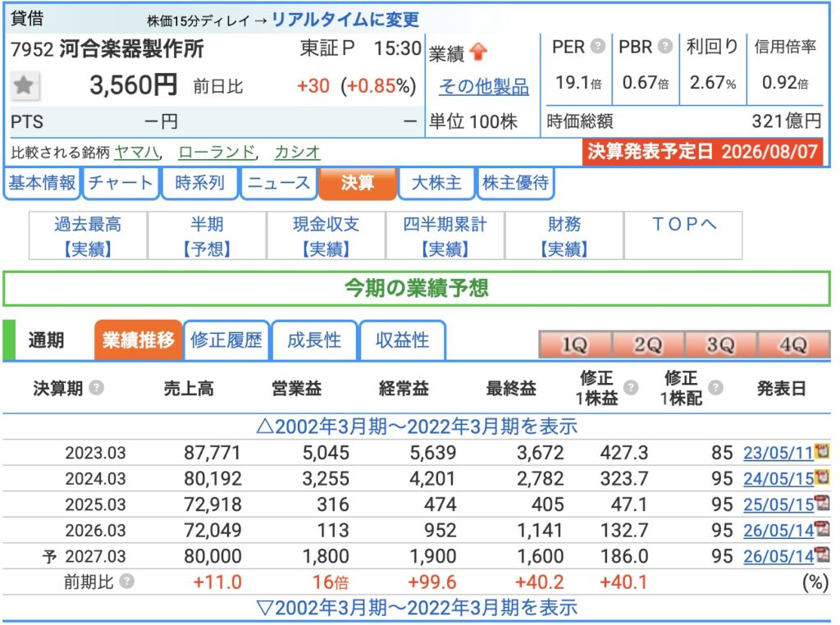Screen dimensions: 840x625
Task: Expand upper 2002年3月期〜2022年3月期 history
Action: click(417, 427)
